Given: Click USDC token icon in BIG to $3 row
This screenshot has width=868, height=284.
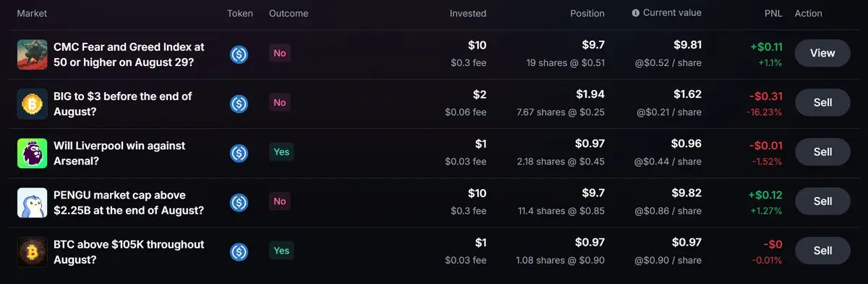Looking at the screenshot, I should point(239,104).
